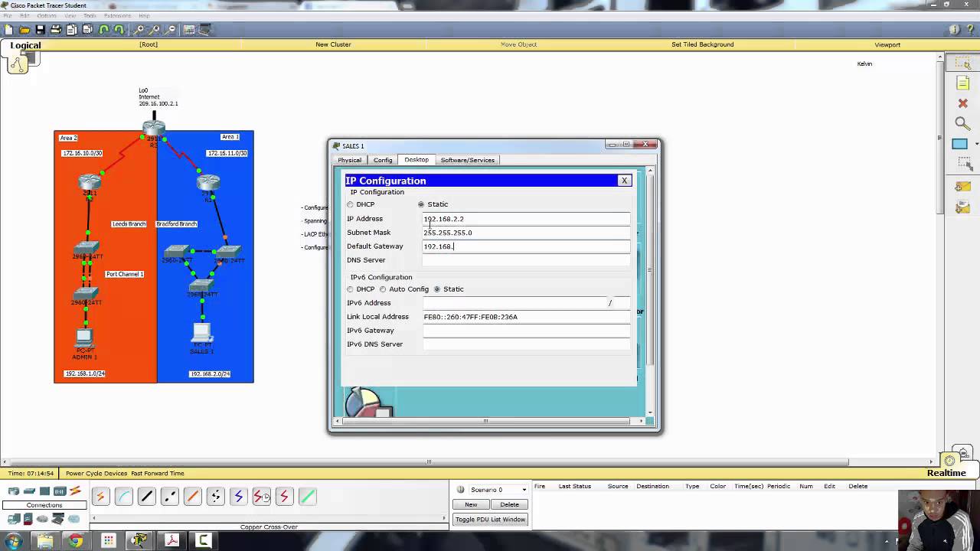Image resolution: width=980 pixels, height=551 pixels.
Task: Click the Copy toolbar icon
Action: tap(71, 30)
